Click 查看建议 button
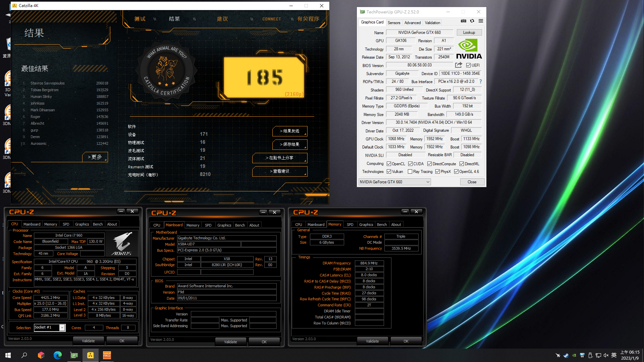Screen dimensions: 644x362 280,171
